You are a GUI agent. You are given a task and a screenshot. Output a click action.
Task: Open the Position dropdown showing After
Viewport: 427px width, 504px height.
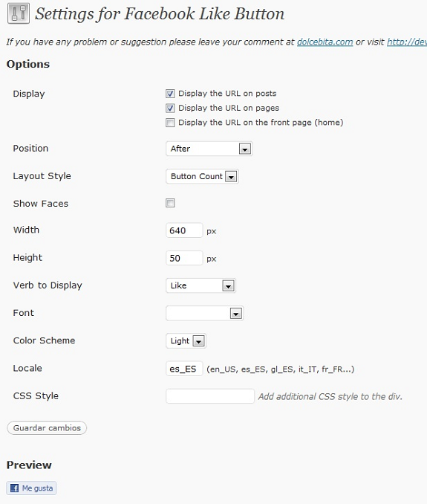[x=209, y=149]
